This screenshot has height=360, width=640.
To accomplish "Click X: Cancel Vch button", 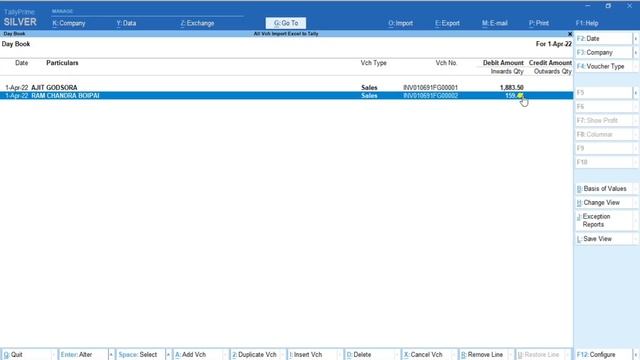I will coord(427,355).
